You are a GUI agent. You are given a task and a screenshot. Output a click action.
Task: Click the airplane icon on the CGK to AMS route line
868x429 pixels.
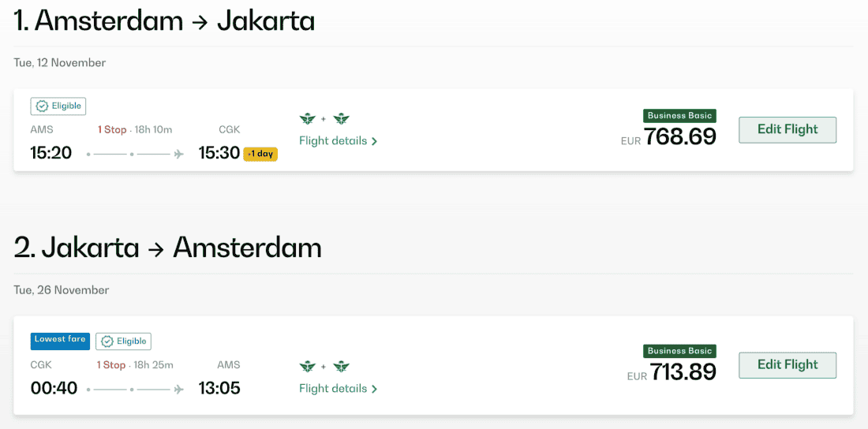click(x=179, y=389)
